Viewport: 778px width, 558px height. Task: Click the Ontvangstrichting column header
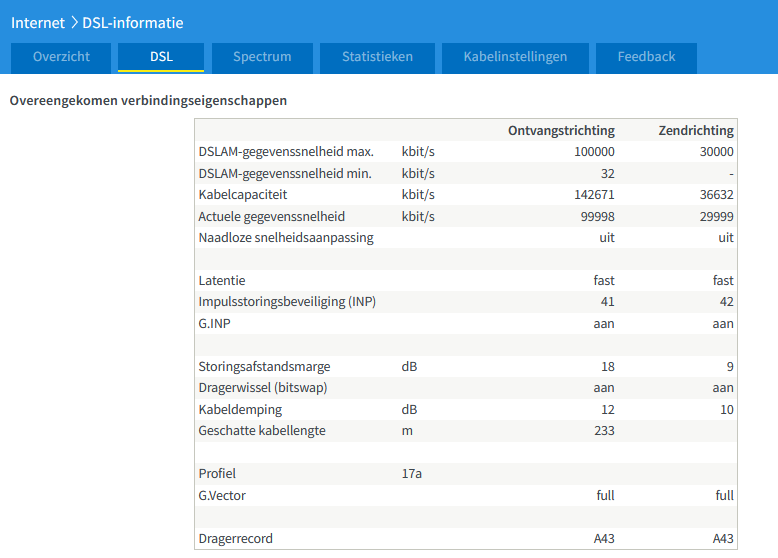(x=561, y=130)
